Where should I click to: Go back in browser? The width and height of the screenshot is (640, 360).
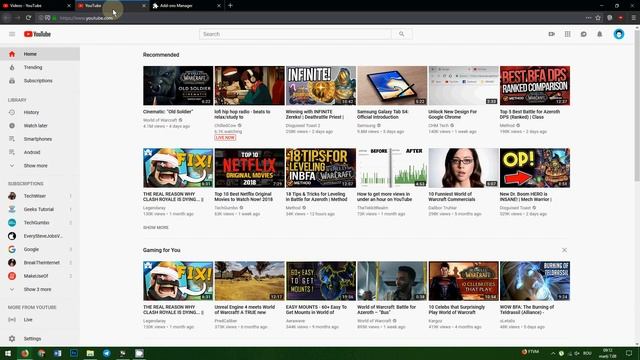pyautogui.click(x=7, y=18)
